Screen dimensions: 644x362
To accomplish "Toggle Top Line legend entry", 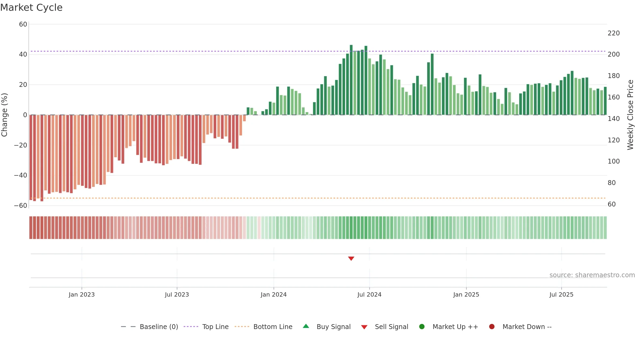I will 206,327.
